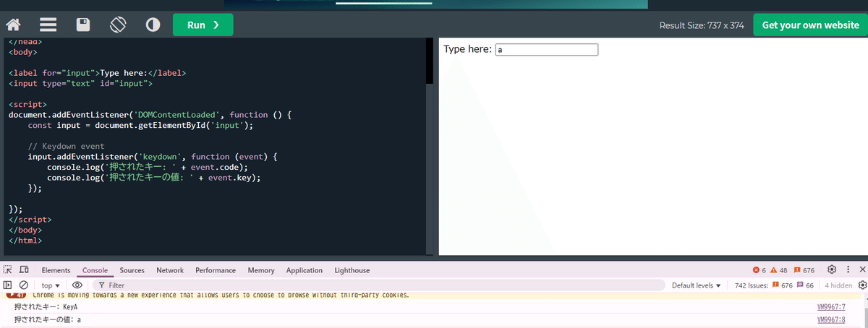Go to W3Schools home icon

pyautogui.click(x=13, y=25)
